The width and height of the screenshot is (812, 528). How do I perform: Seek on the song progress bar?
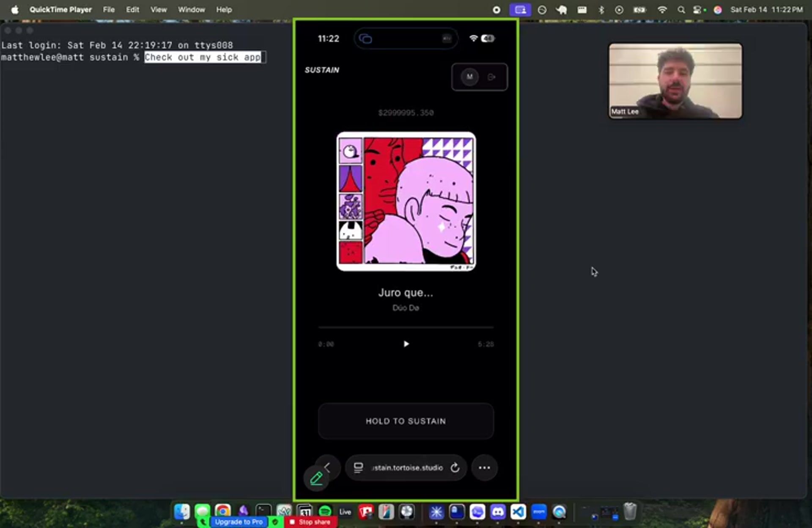point(406,327)
